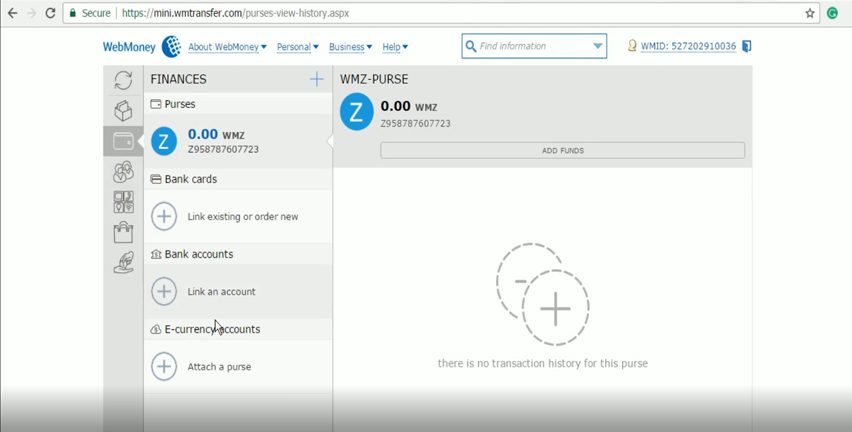The height and width of the screenshot is (432, 852).
Task: Open the sidebar hand with leaf icon
Action: click(123, 262)
